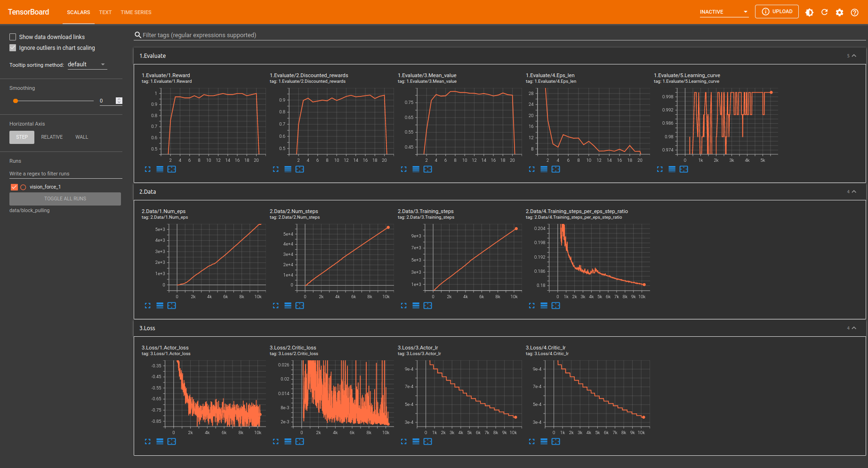This screenshot has width=868, height=468.
Task: Collapse the 1.Evaluate section
Action: click(854, 56)
